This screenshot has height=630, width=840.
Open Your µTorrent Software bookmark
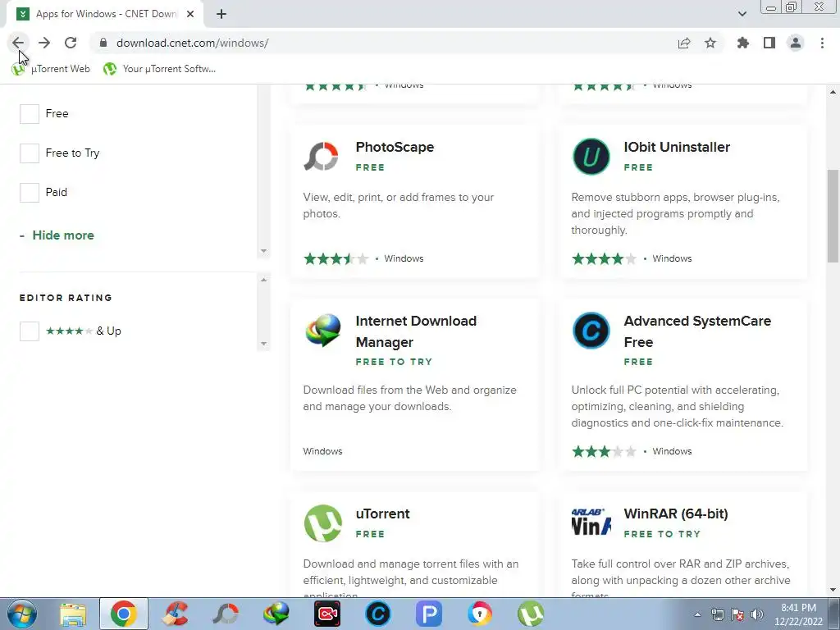click(160, 69)
